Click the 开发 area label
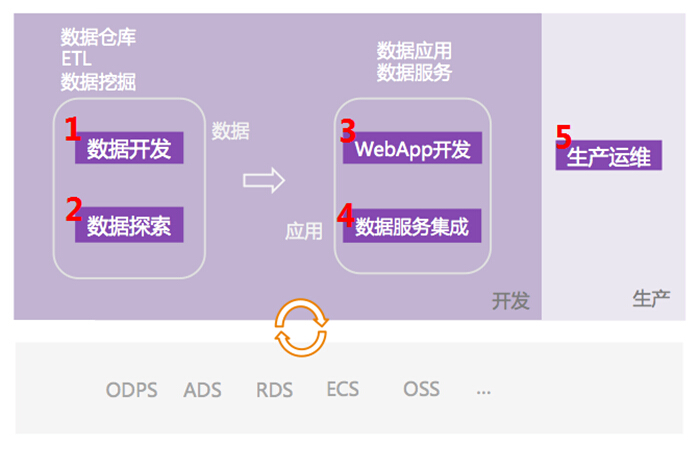699x449 pixels. (510, 301)
